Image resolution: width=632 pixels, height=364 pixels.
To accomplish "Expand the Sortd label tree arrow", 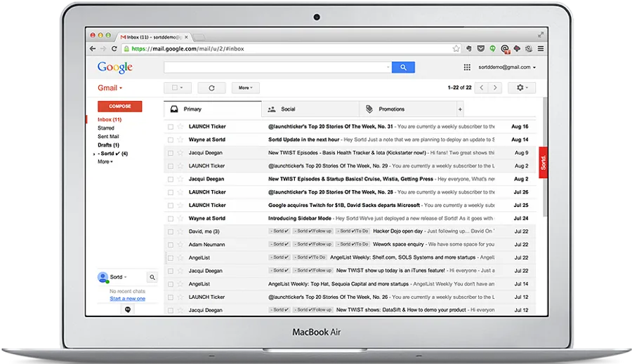I will pyautogui.click(x=94, y=154).
